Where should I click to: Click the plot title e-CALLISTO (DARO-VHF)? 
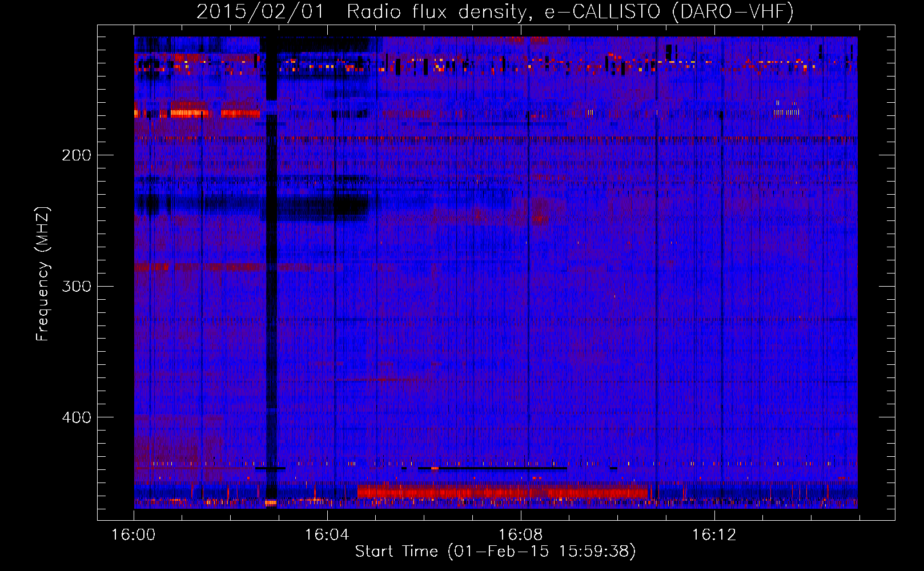pos(669,11)
